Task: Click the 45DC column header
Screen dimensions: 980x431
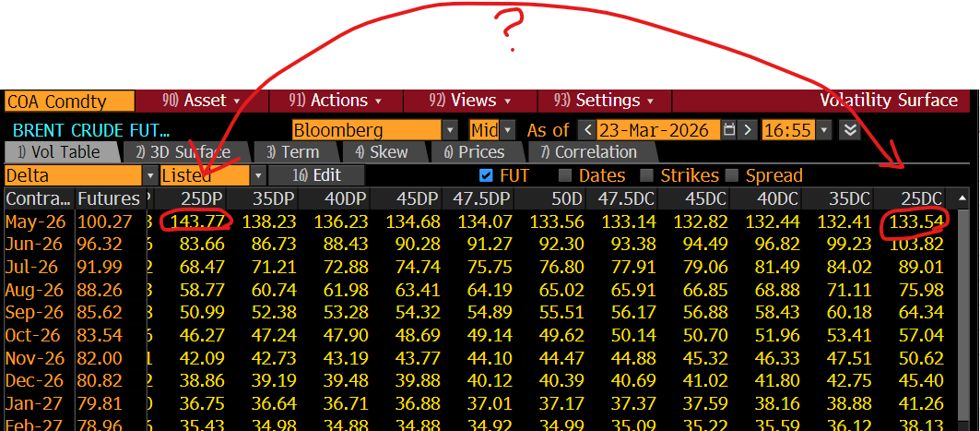Action: click(x=693, y=199)
